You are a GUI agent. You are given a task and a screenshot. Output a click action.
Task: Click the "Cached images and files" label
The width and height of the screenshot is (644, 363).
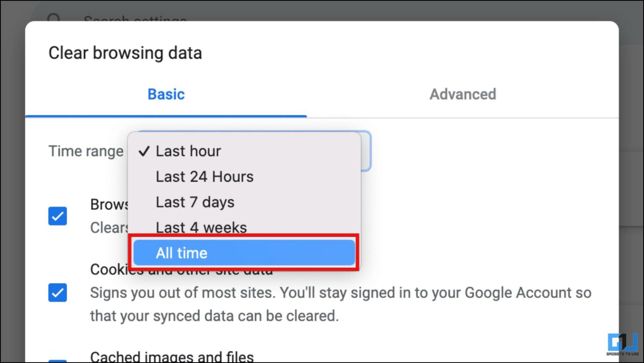[x=172, y=356]
